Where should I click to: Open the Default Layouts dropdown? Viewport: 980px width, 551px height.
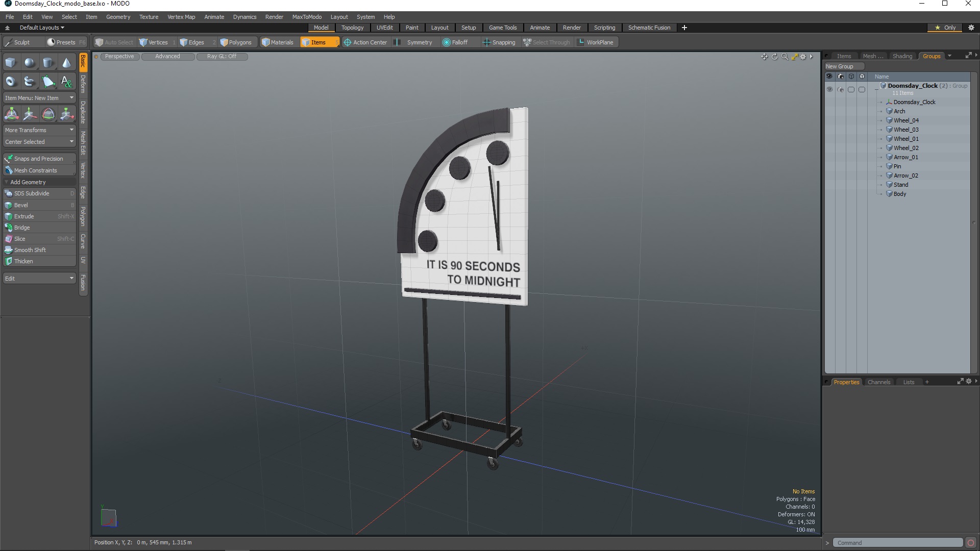[42, 28]
